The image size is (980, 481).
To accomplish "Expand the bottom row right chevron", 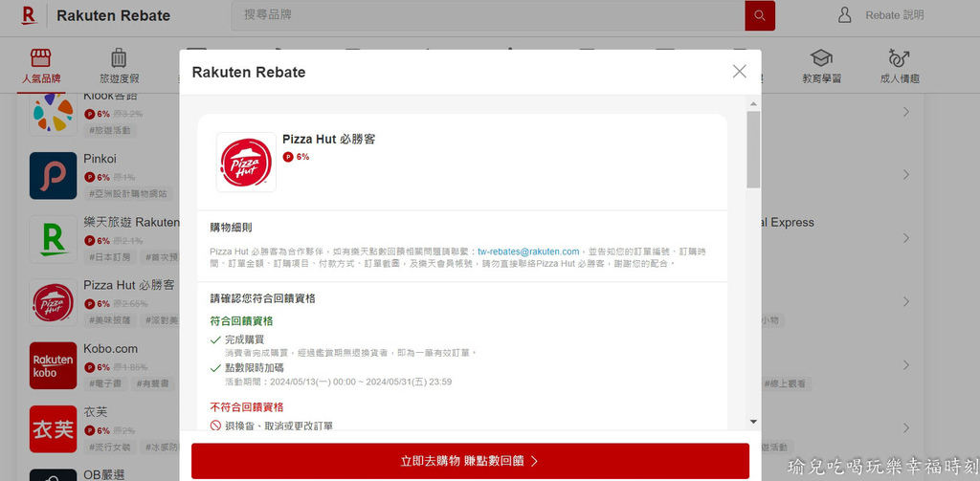I will point(906,428).
